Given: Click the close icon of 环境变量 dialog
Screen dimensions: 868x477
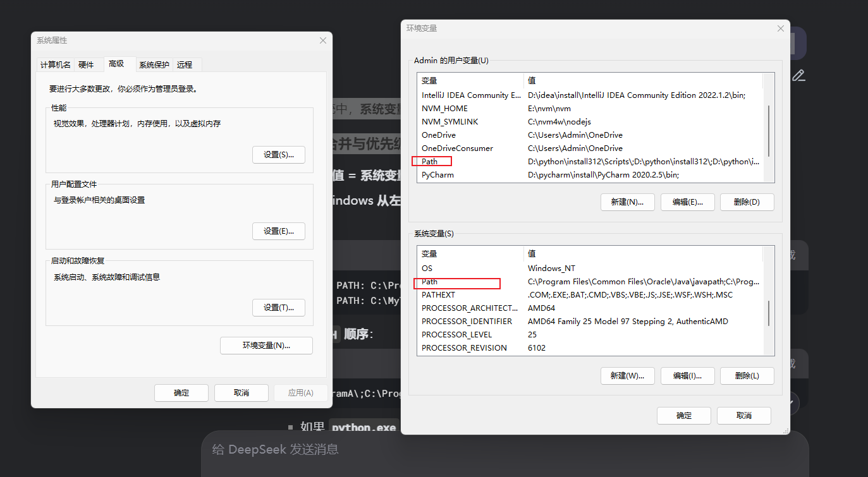Looking at the screenshot, I should [x=780, y=28].
